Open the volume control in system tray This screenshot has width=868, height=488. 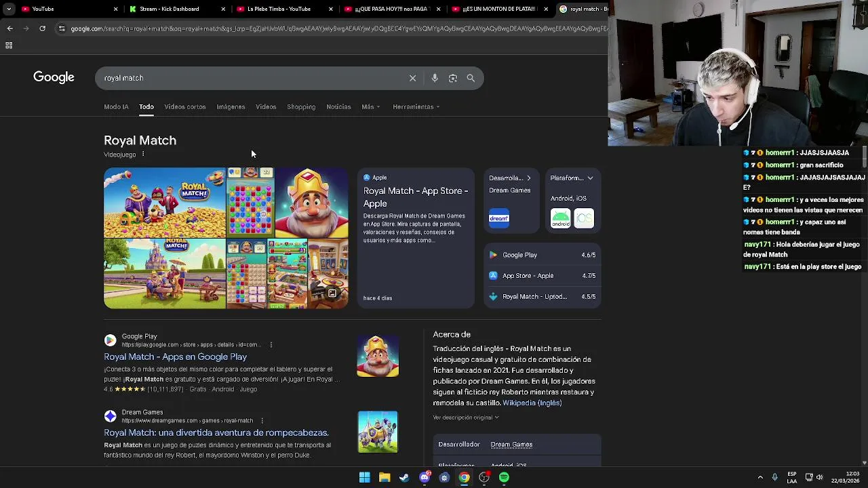[x=820, y=477]
